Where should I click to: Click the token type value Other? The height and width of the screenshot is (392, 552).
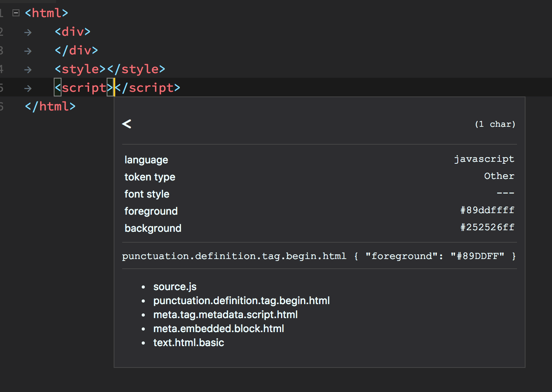click(x=499, y=176)
